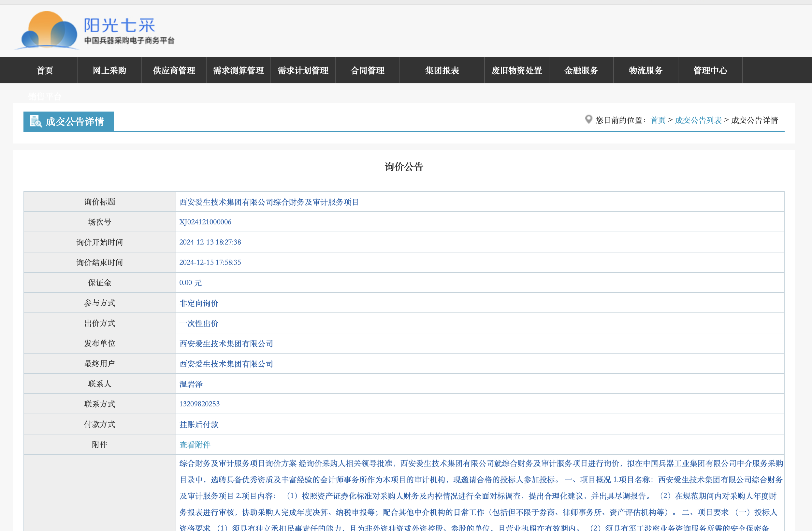
Task: Select 需求测算管理 in the nav bar
Action: [238, 70]
